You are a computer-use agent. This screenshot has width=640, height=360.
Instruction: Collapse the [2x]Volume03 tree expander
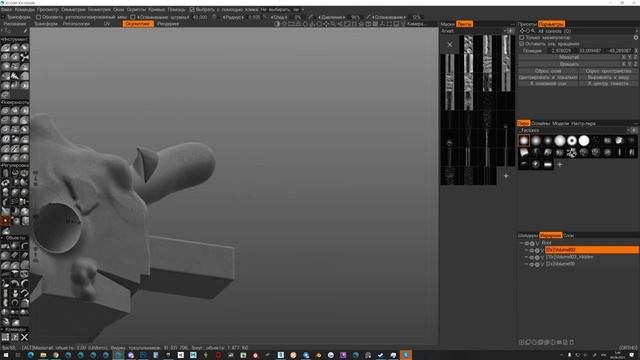[527, 250]
